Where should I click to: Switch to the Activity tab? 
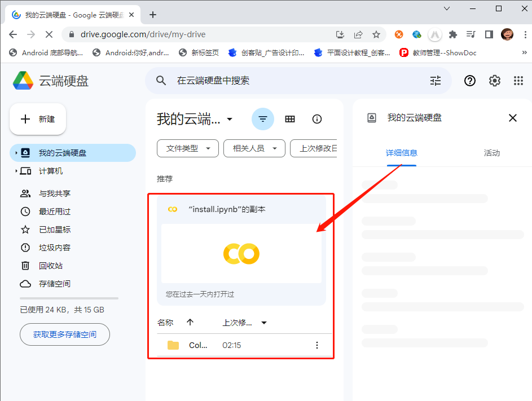pyautogui.click(x=491, y=153)
